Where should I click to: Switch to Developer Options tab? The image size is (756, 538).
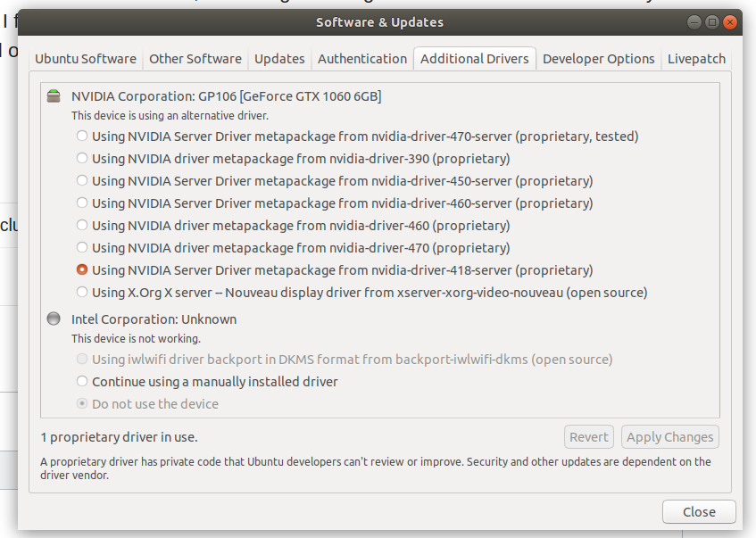[x=598, y=59]
